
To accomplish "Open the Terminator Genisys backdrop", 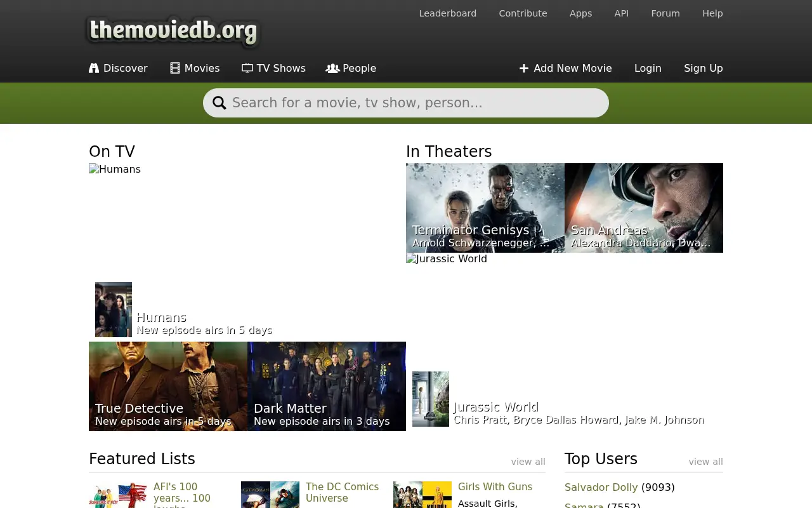I will [485, 208].
